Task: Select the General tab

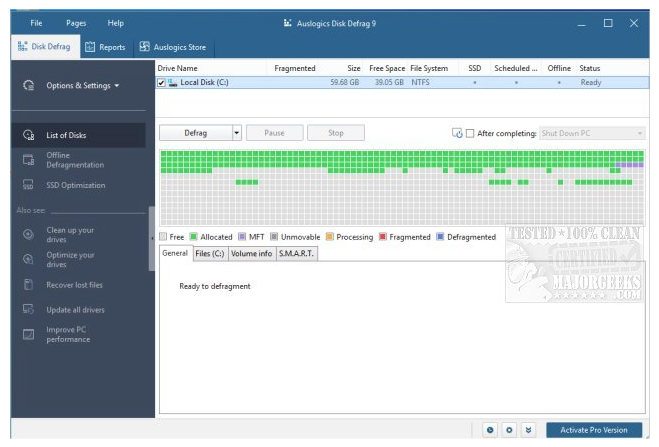Action: point(175,253)
